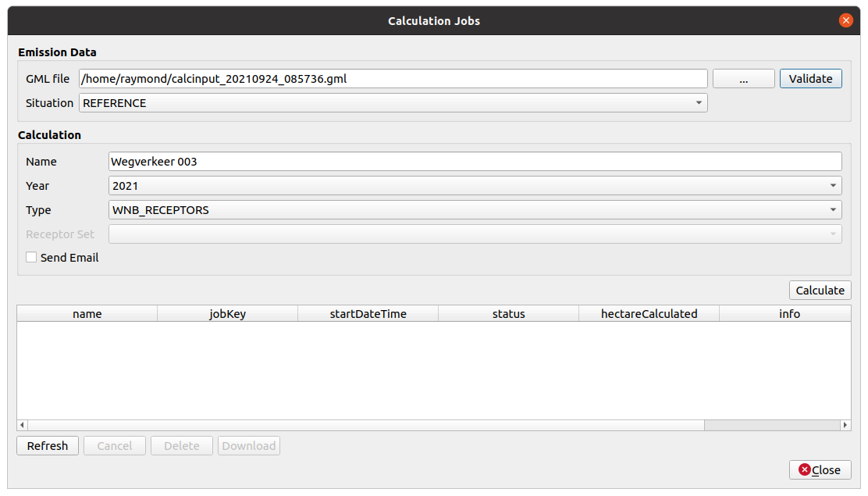Click the startDateTime column header
The height and width of the screenshot is (496, 868).
click(368, 314)
